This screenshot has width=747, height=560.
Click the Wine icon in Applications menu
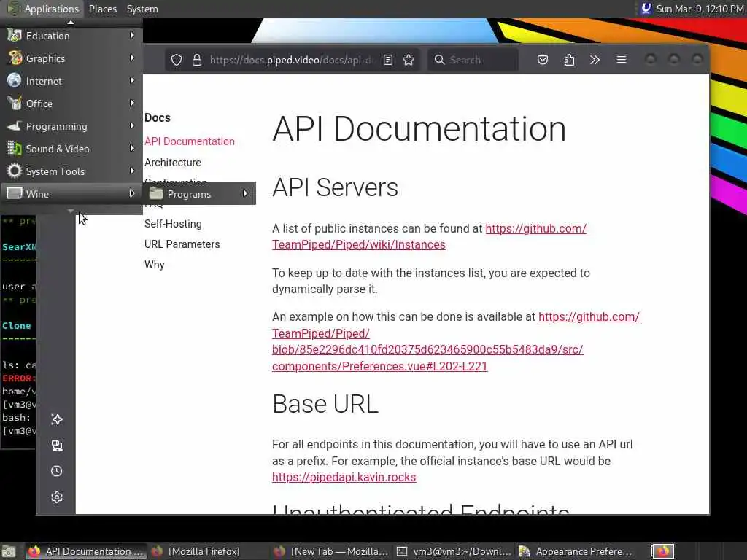[15, 193]
